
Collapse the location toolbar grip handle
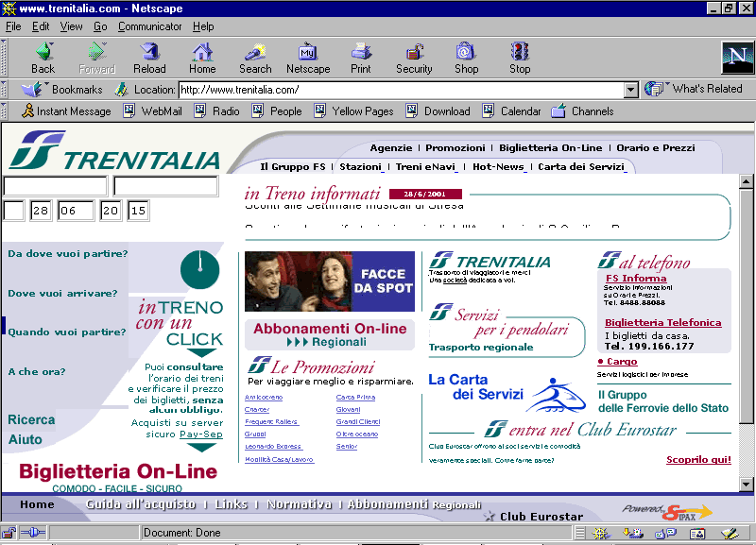pos(4,89)
